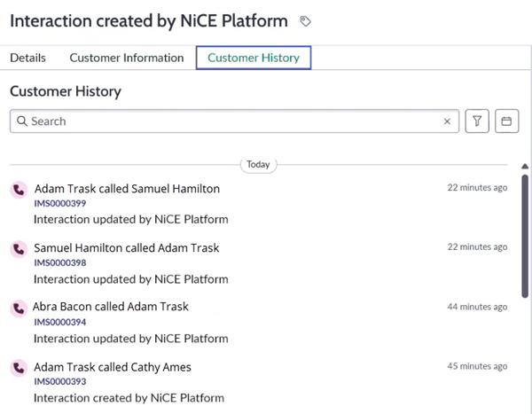
Task: Open interaction link IMS0000393
Action: pos(59,382)
